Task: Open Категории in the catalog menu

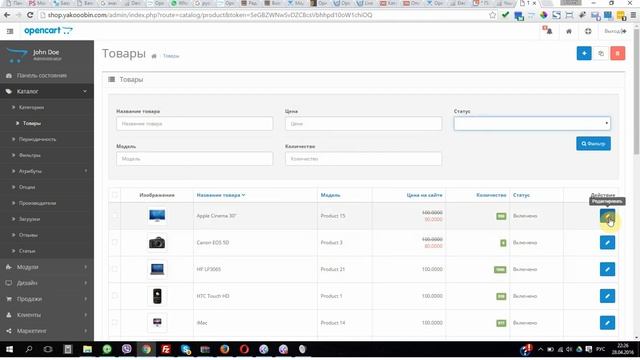Action: click(47, 107)
